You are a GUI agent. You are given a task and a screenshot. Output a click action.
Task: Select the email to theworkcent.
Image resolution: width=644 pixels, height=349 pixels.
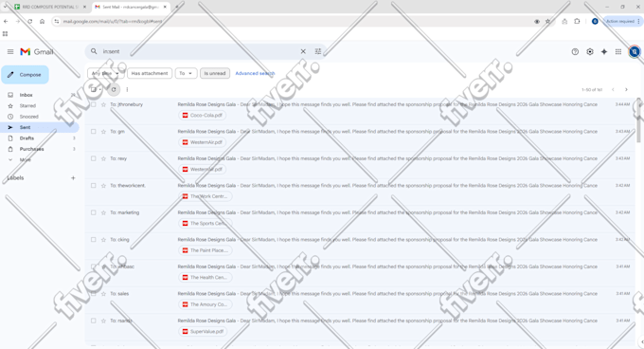(x=94, y=186)
